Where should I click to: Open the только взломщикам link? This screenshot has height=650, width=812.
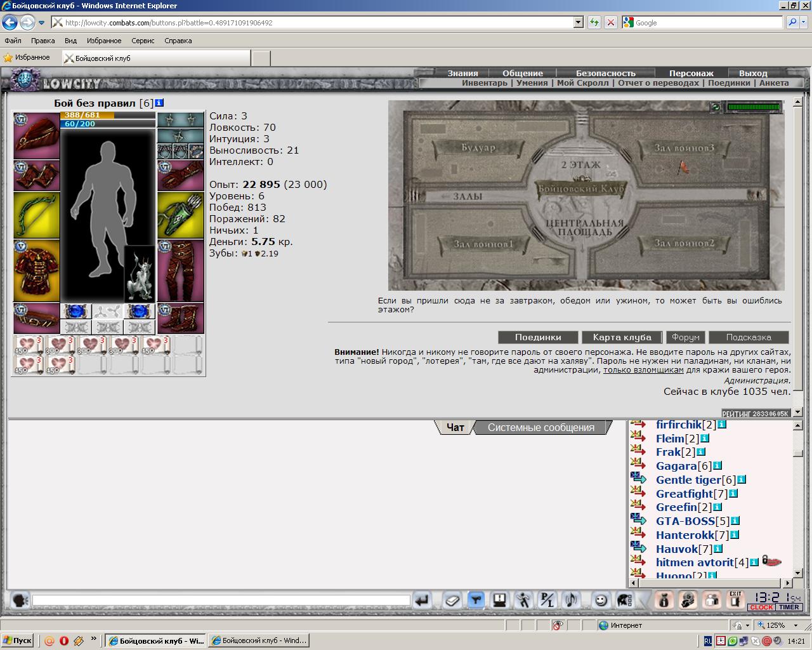click(x=643, y=369)
